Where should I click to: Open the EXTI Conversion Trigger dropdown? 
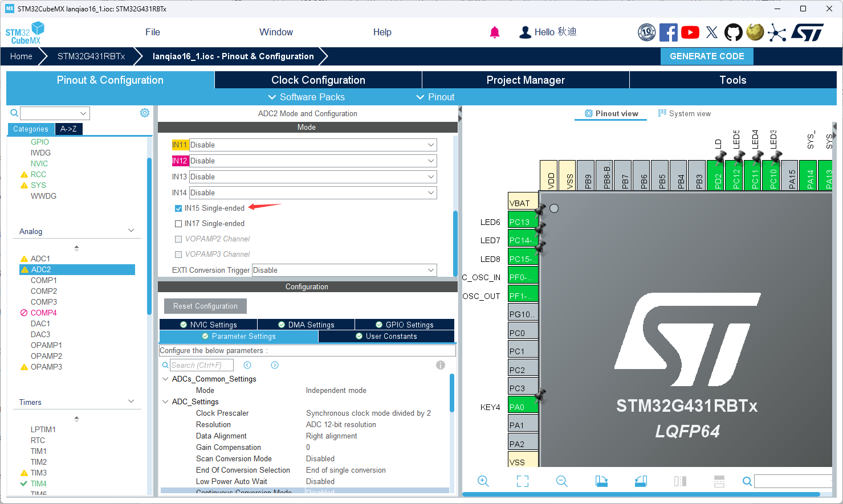click(x=344, y=271)
